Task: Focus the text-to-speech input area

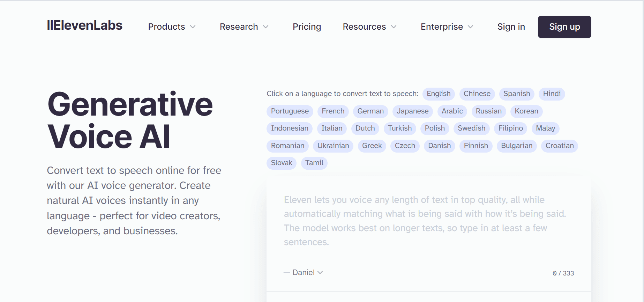Action: click(429, 221)
